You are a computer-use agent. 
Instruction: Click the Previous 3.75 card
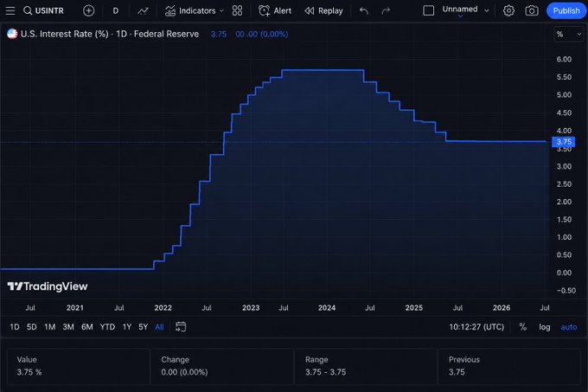coord(509,366)
